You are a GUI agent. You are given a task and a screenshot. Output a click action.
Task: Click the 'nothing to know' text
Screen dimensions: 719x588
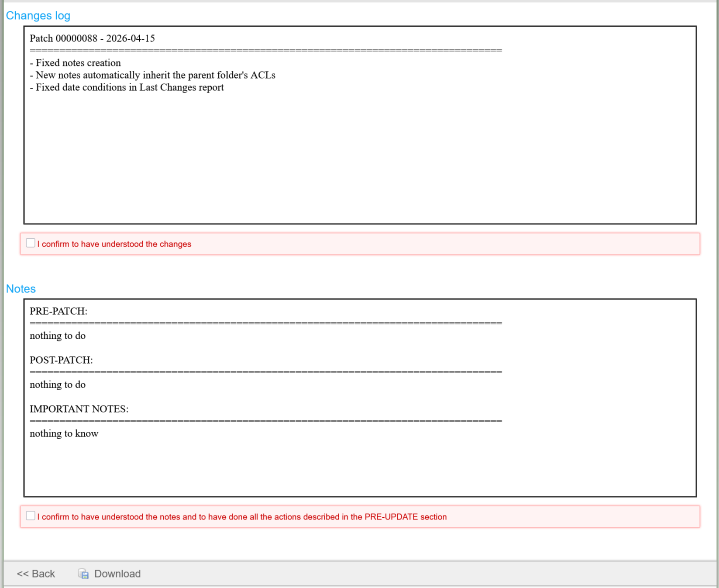point(64,433)
